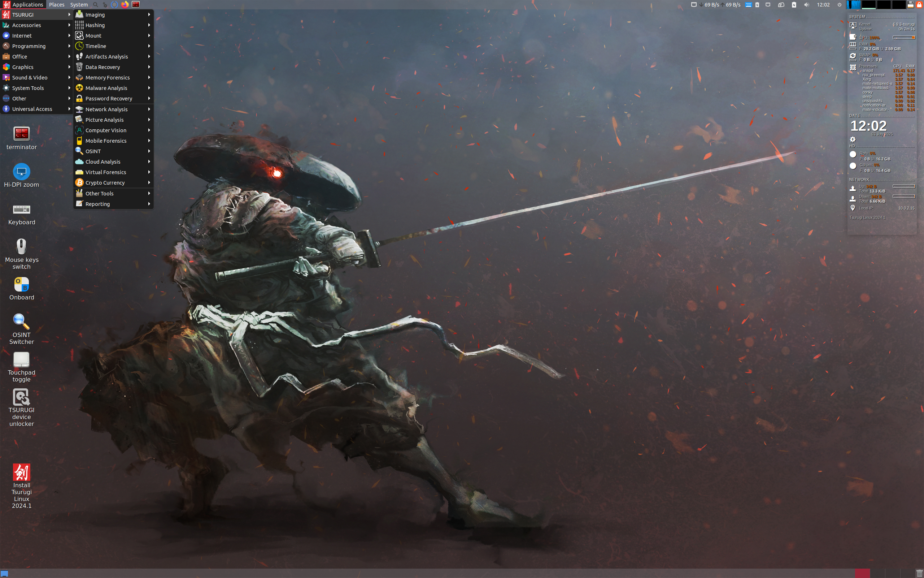Open the trash icon in bottom panel
The width and height of the screenshot is (924, 578).
click(919, 573)
